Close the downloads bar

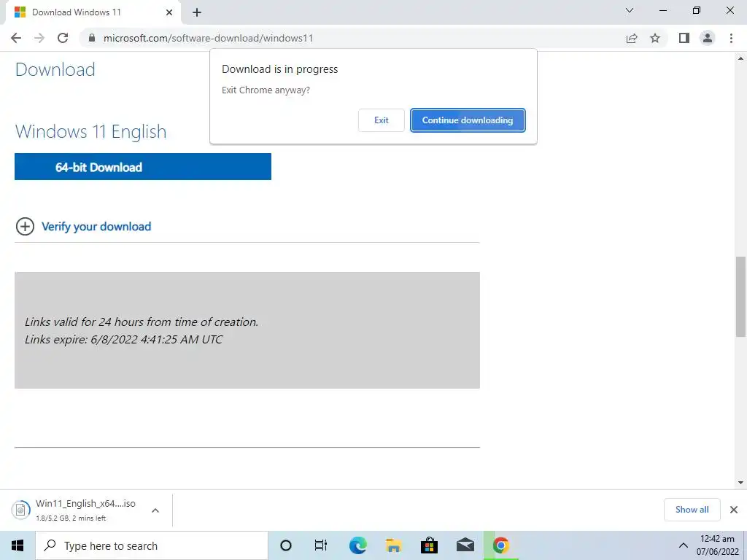(x=734, y=510)
